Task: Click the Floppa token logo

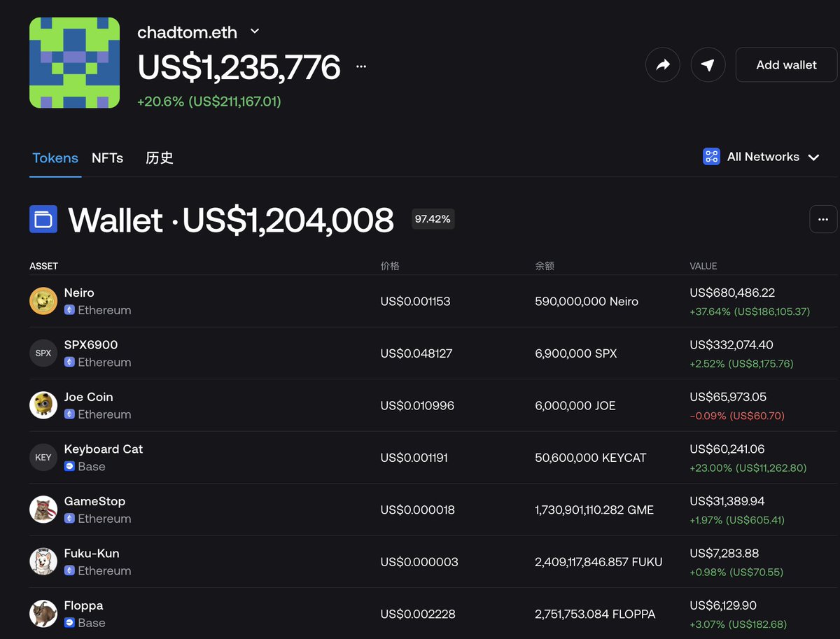Action: coord(43,614)
